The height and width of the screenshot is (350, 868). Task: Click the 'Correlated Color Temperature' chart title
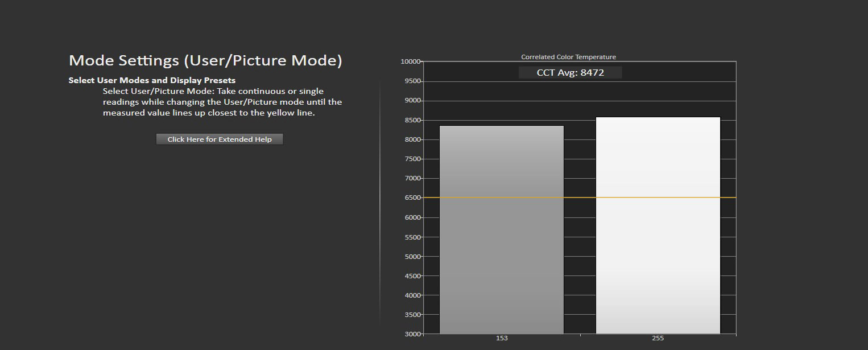[569, 57]
